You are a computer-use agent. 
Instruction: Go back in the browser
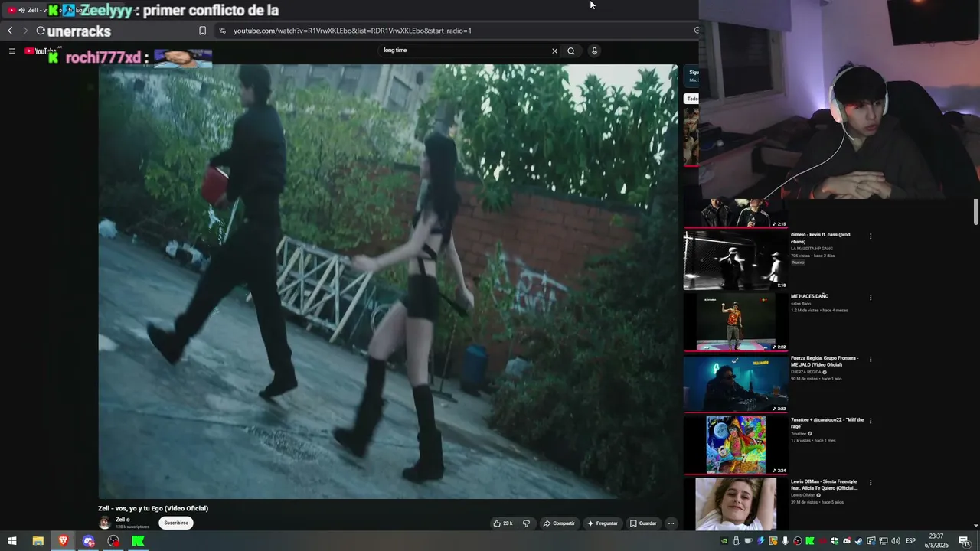coord(10,31)
